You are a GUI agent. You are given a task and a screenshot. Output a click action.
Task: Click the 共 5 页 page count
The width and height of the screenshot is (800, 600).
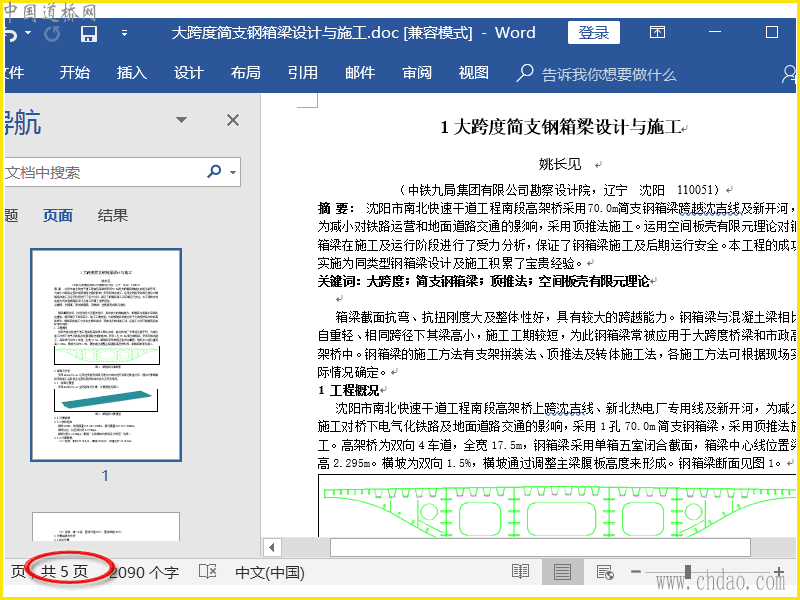(64, 571)
